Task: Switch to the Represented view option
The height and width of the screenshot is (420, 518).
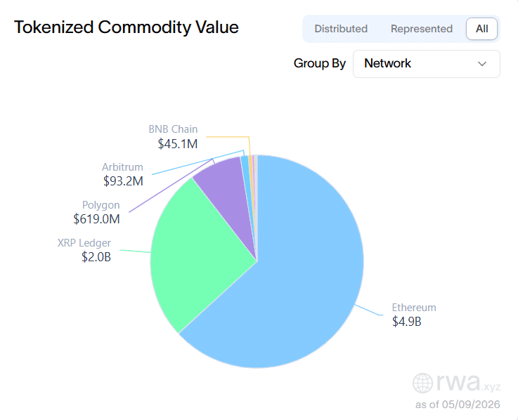Action: click(x=422, y=29)
